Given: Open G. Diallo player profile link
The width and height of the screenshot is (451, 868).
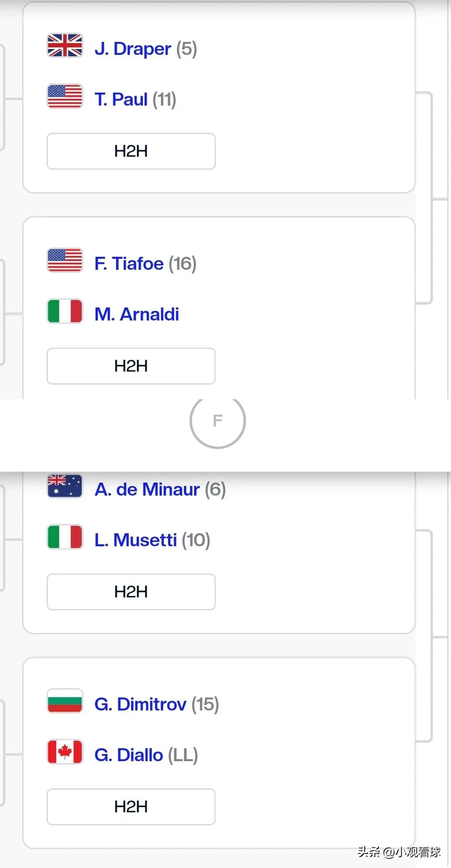Looking at the screenshot, I should pyautogui.click(x=128, y=755).
